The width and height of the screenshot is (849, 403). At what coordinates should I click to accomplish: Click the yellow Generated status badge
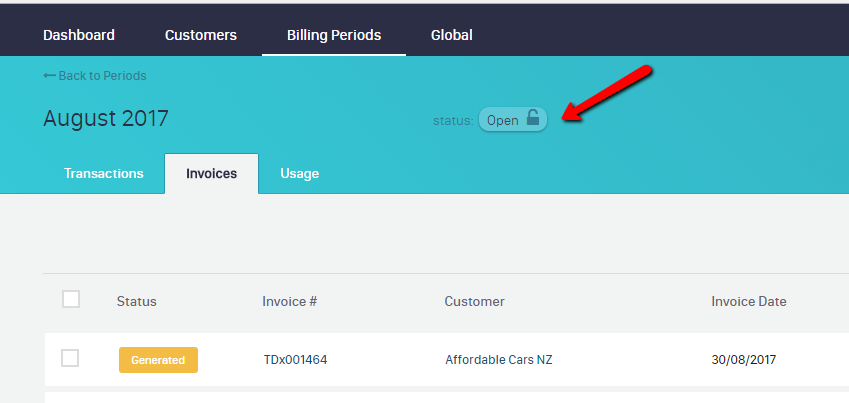tap(158, 360)
